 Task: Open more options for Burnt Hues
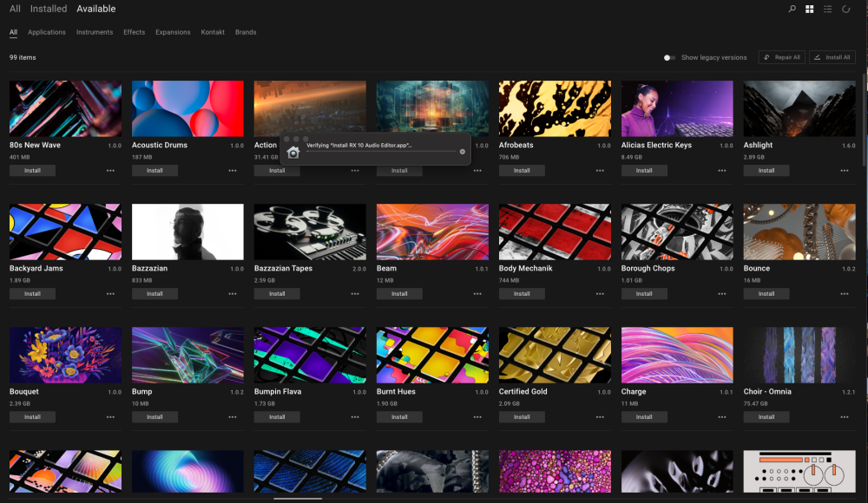tap(477, 417)
